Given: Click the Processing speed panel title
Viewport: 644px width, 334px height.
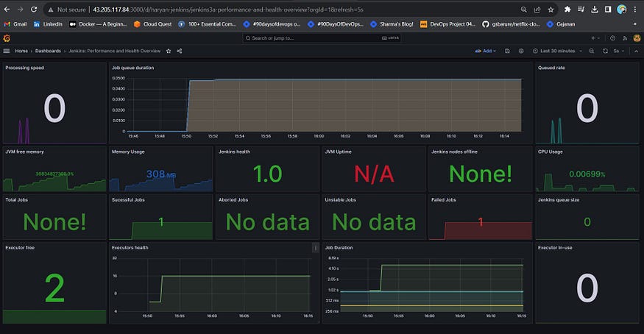Looking at the screenshot, I should click(x=24, y=68).
